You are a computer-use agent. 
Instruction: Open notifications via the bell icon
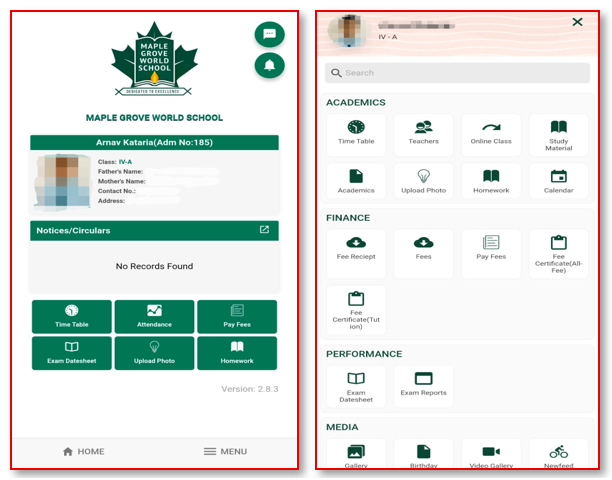pos(269,65)
